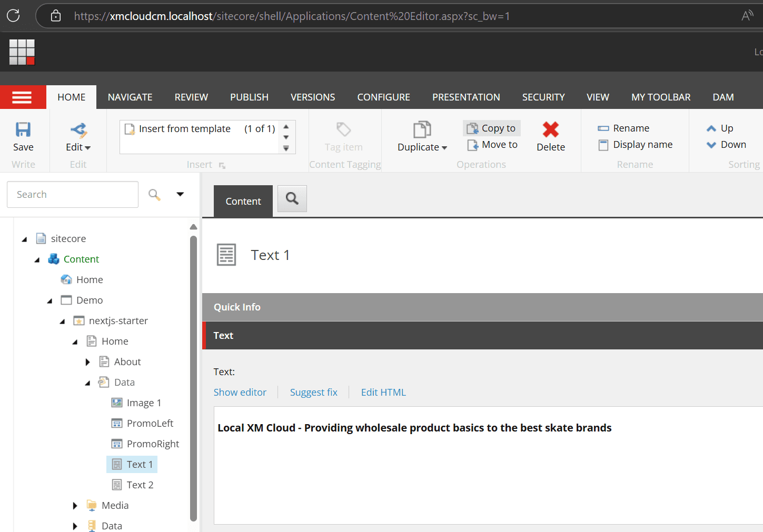Open the search tab magnifier icon
The image size is (763, 532).
click(x=292, y=198)
